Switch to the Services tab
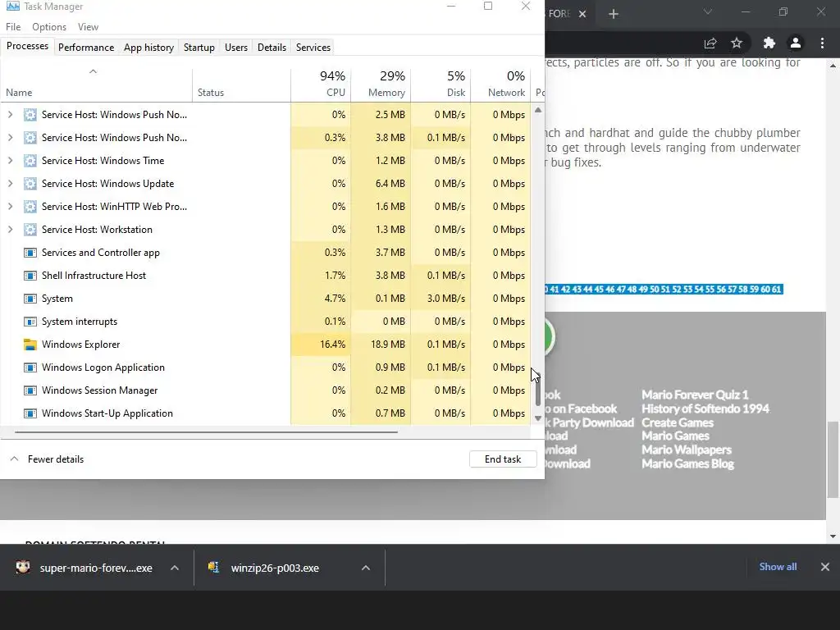Viewport: 840px width, 630px height. pyautogui.click(x=313, y=47)
